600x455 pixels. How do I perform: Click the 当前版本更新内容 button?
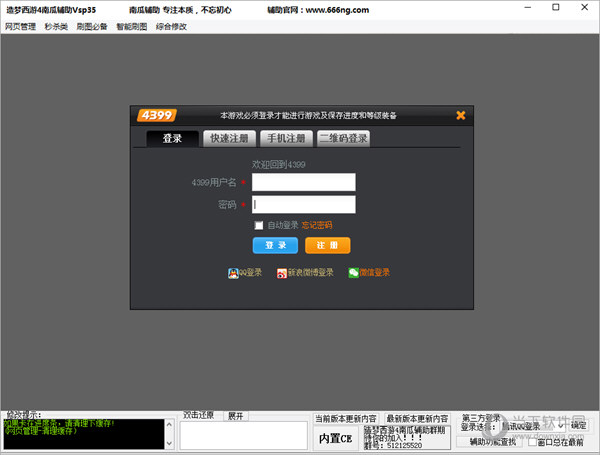pos(346,419)
